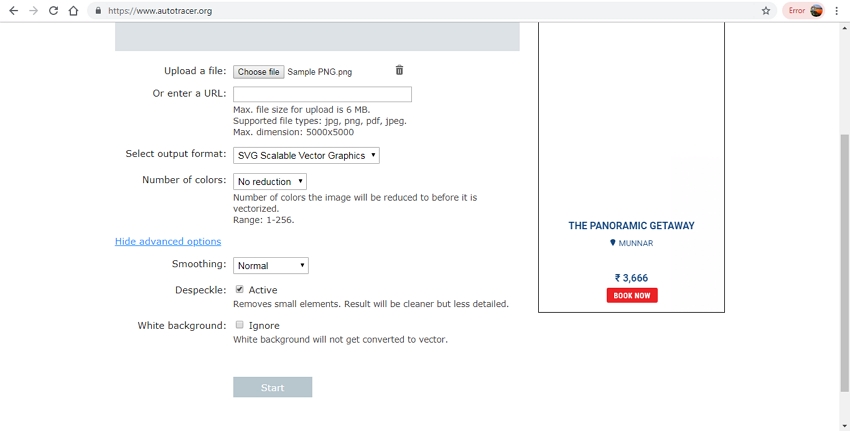Viewport: 850px width, 431px height.
Task: Uncheck the Despeckle Active checkbox
Action: [239, 290]
